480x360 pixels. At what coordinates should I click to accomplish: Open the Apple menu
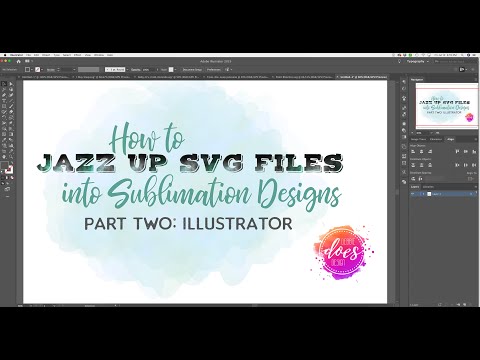click(5, 55)
